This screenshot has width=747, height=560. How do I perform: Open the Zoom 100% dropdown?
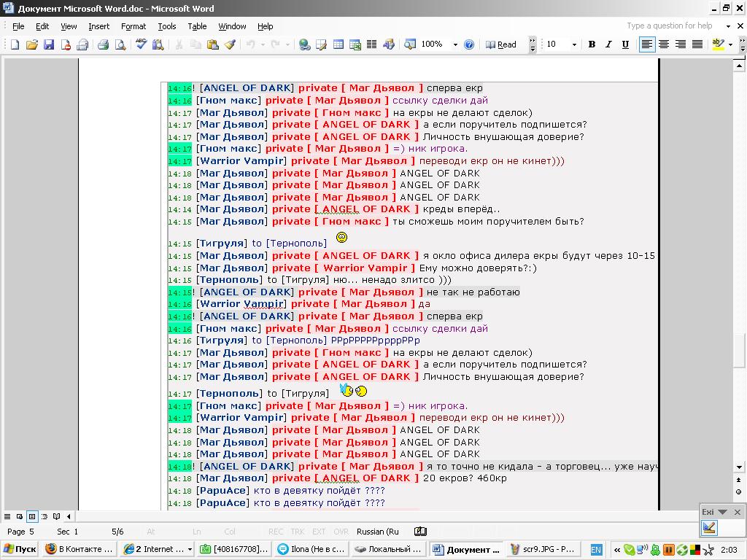tap(455, 44)
